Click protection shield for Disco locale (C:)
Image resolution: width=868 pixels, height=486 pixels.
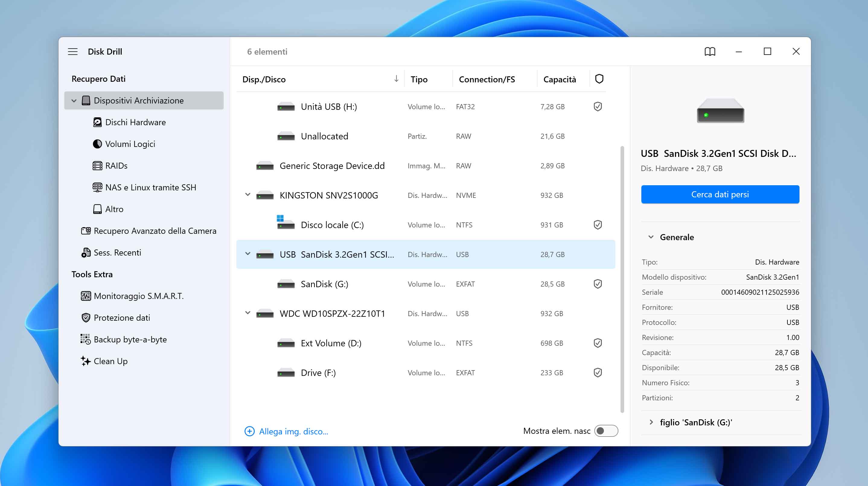click(597, 225)
